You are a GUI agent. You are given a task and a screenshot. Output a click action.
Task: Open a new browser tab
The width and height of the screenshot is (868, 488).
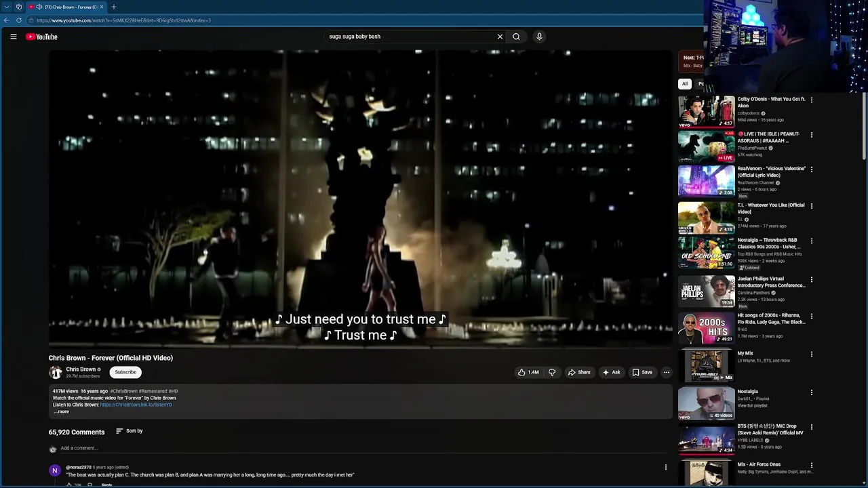(x=113, y=7)
